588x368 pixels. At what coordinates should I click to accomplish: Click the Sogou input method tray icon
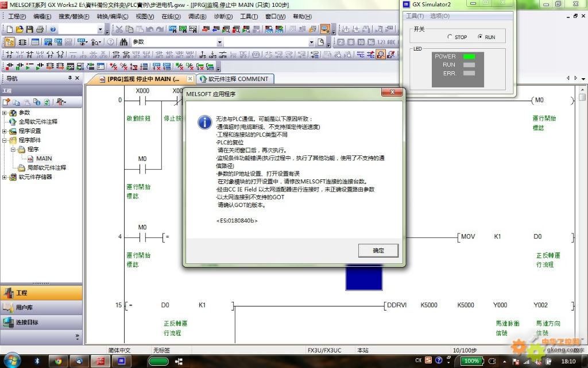pyautogui.click(x=428, y=360)
